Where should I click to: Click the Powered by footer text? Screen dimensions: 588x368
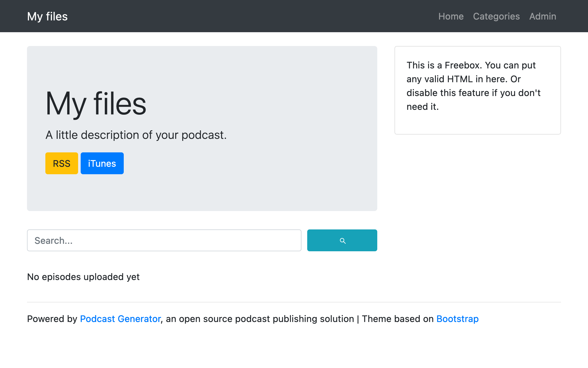pos(52,319)
